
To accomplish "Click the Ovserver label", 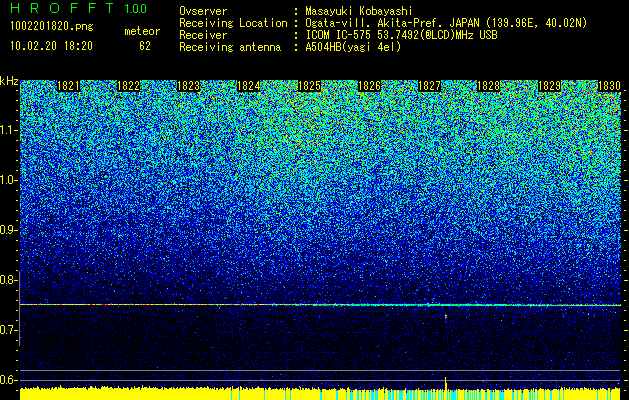I will coord(203,11).
